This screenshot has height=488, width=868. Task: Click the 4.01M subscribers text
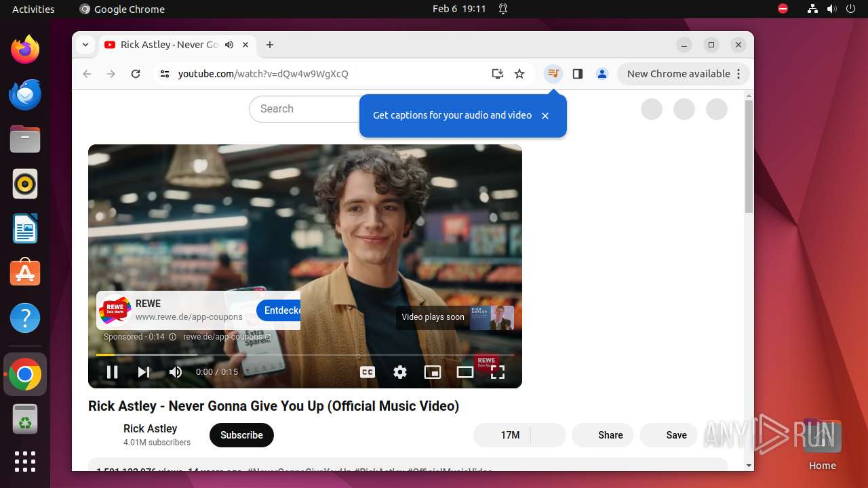coord(157,443)
